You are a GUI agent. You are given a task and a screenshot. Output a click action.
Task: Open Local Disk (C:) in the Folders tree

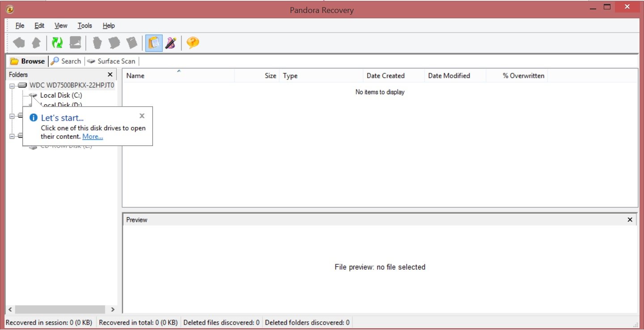tap(61, 95)
